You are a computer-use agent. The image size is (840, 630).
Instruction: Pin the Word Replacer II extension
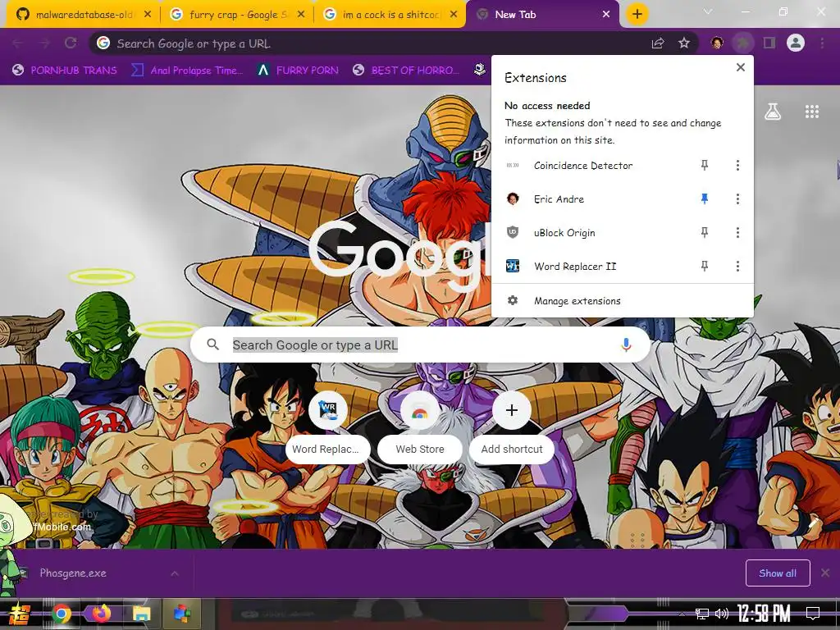705,267
